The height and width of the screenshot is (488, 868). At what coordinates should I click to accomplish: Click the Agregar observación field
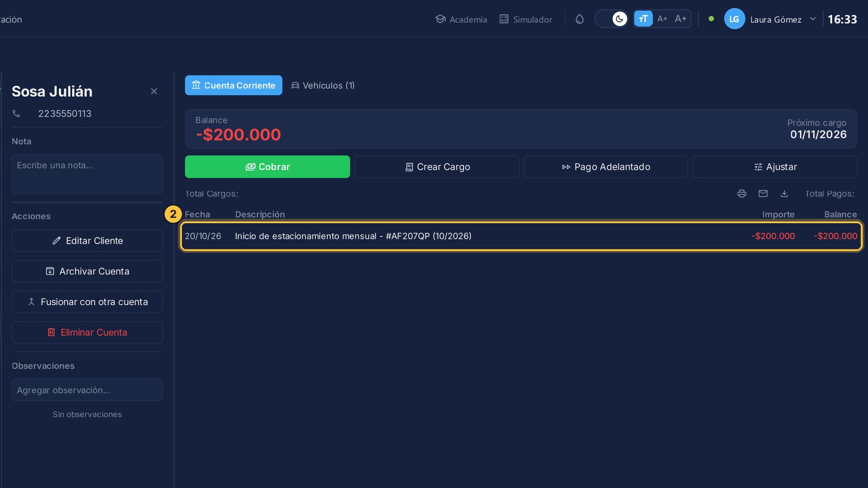[x=87, y=390]
